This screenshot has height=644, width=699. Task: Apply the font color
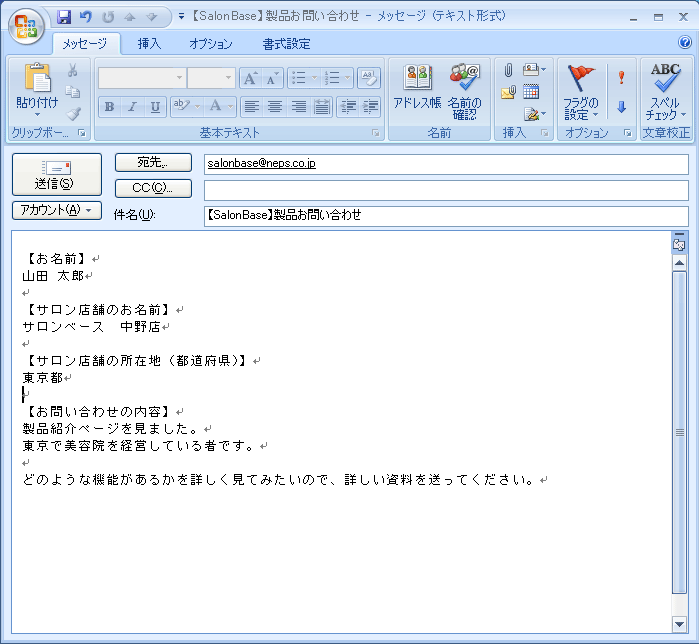(216, 107)
